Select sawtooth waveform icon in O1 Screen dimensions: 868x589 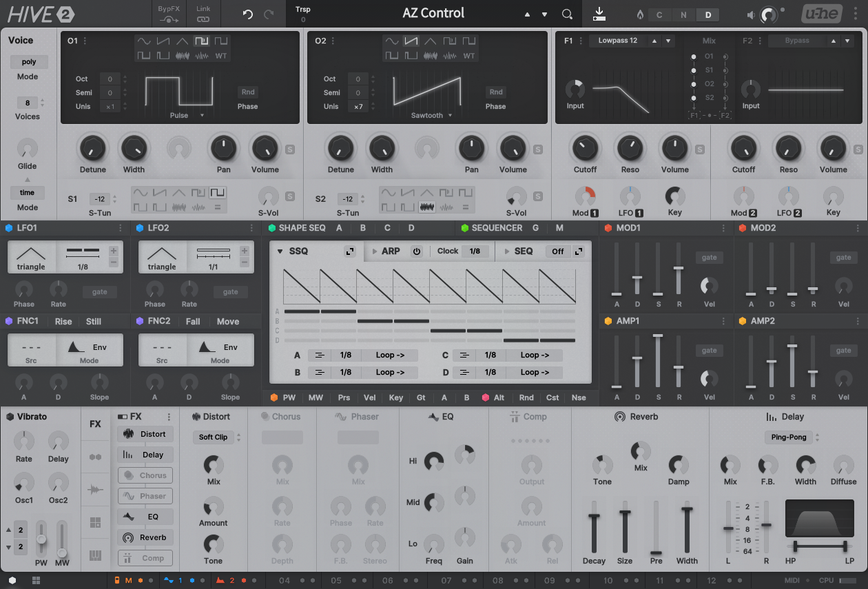click(x=163, y=41)
